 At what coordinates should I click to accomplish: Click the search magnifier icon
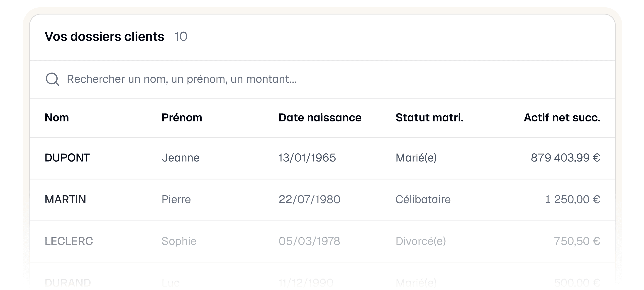coord(52,79)
